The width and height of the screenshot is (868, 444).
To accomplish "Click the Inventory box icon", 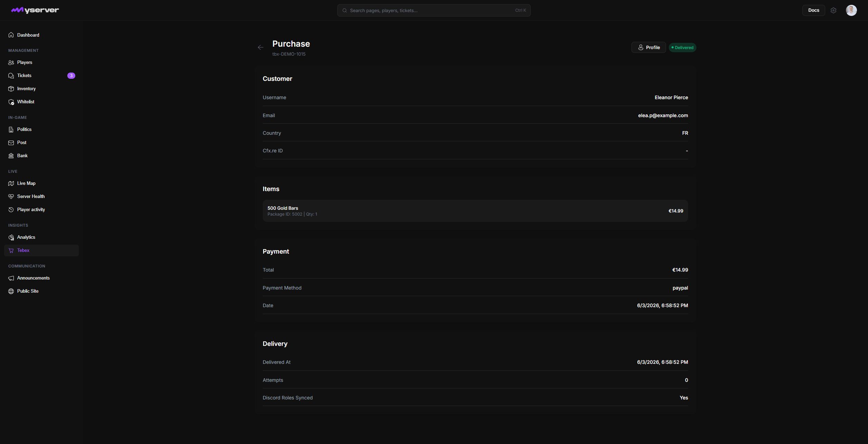I will tap(11, 89).
